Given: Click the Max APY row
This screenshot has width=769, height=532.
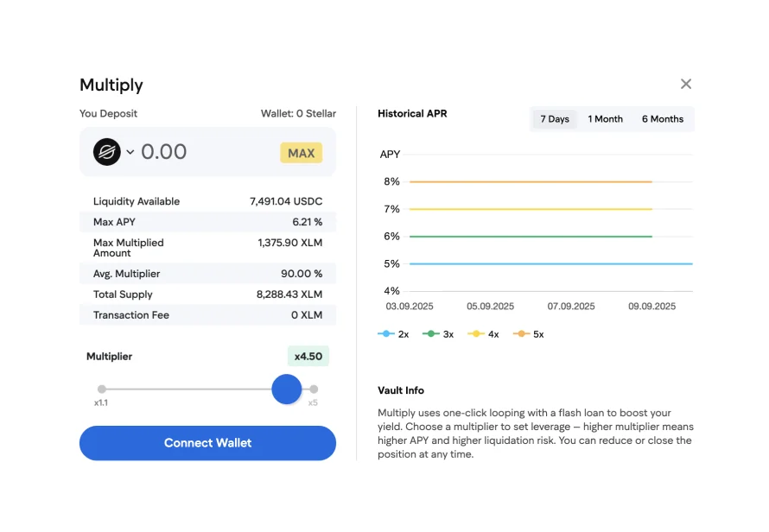Looking at the screenshot, I should click(x=207, y=222).
